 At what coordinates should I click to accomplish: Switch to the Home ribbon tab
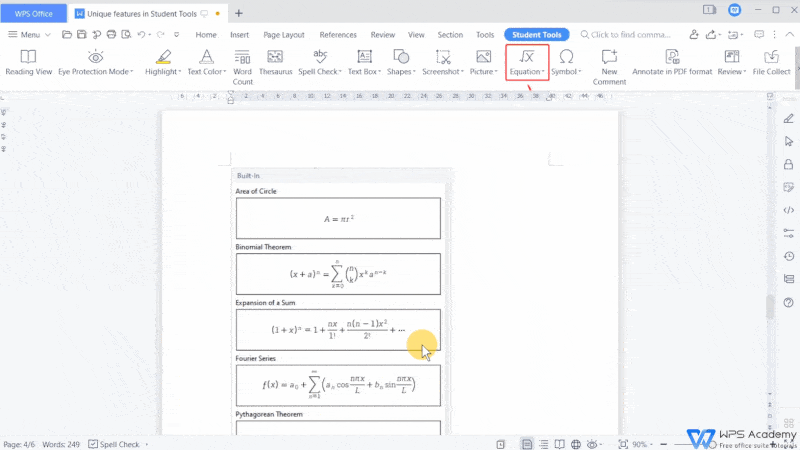click(x=206, y=35)
